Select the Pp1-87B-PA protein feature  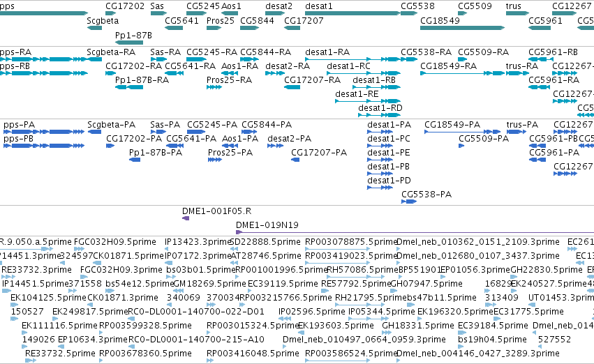[x=135, y=160]
